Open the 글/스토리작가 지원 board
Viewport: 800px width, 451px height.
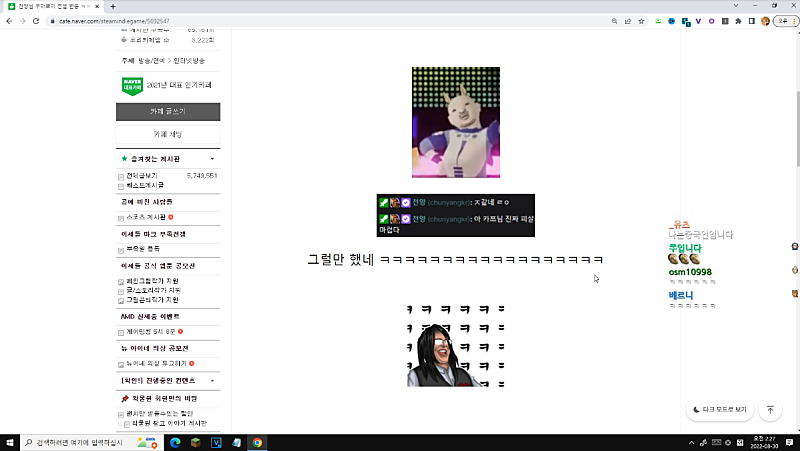coord(154,290)
